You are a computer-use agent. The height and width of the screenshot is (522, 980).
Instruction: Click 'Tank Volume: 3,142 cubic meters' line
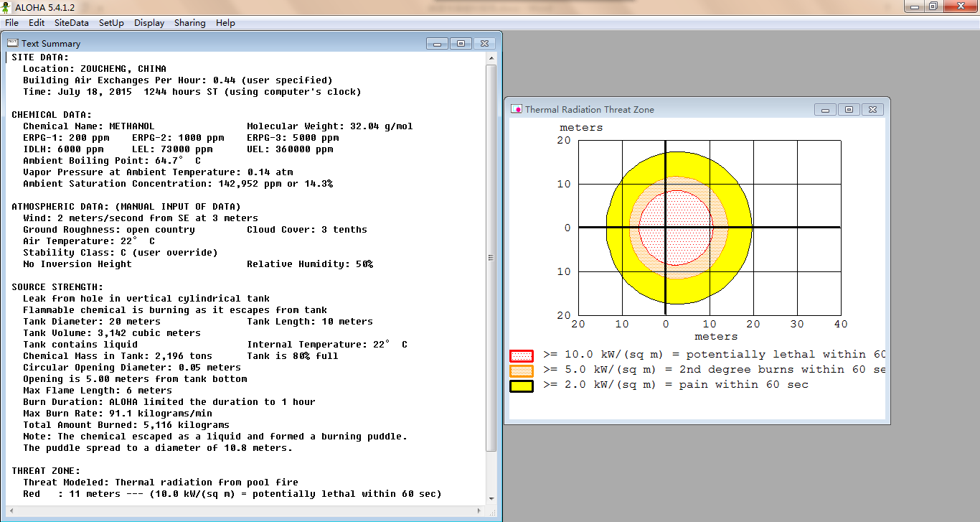[112, 333]
